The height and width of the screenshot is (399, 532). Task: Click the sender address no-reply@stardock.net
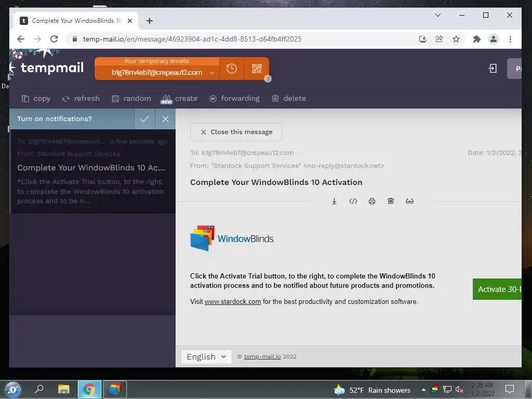(x=344, y=166)
